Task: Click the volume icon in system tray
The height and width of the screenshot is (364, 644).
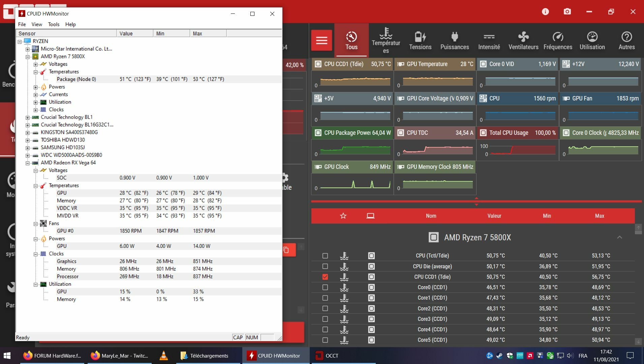Action: coord(570,356)
